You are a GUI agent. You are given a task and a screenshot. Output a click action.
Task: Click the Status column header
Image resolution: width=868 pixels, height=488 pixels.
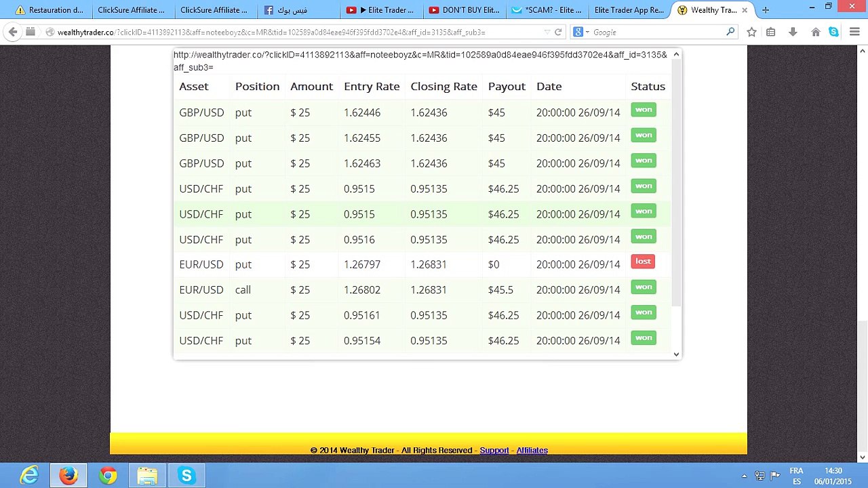(x=648, y=86)
